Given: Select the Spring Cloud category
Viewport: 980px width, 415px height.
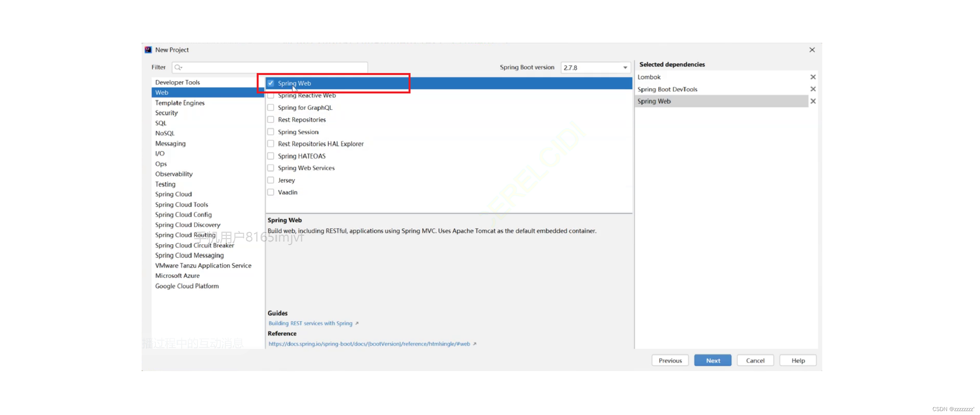Looking at the screenshot, I should pos(208,194).
